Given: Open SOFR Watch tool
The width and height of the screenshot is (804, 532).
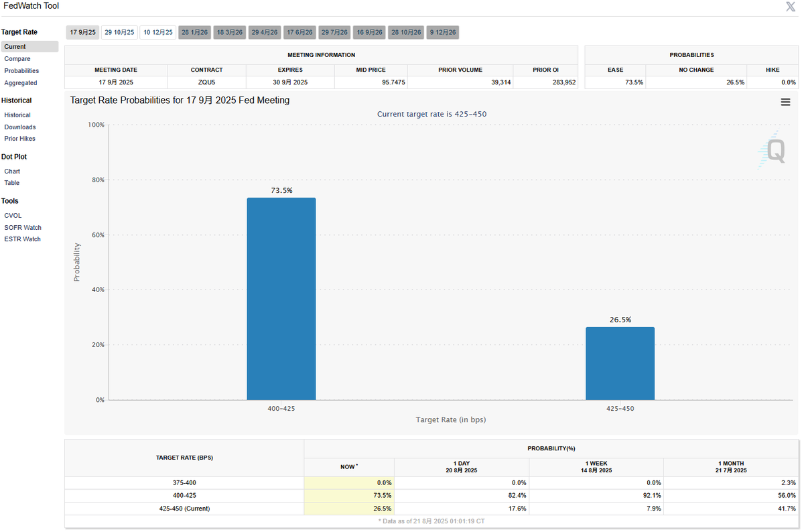Looking at the screenshot, I should point(23,228).
